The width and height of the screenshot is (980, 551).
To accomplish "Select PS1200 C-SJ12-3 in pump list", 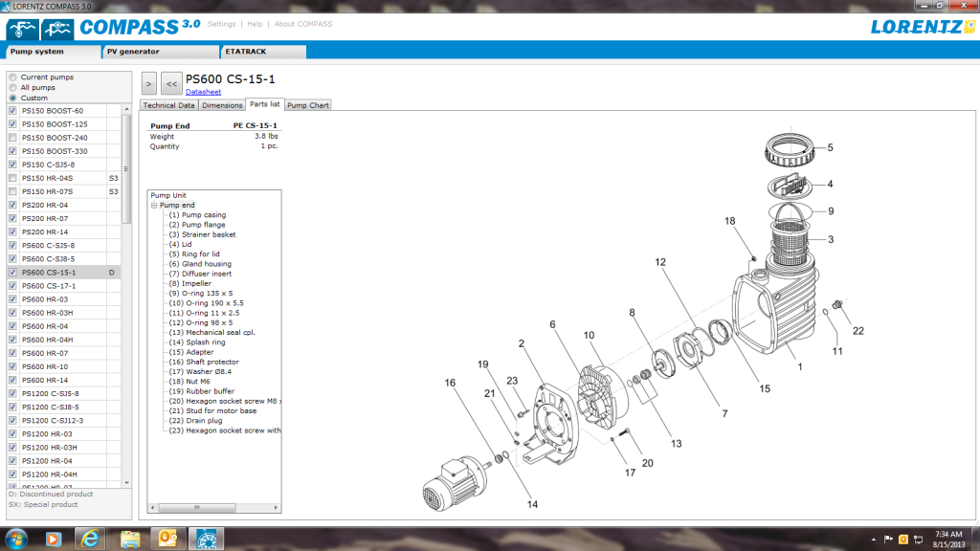I will (64, 421).
